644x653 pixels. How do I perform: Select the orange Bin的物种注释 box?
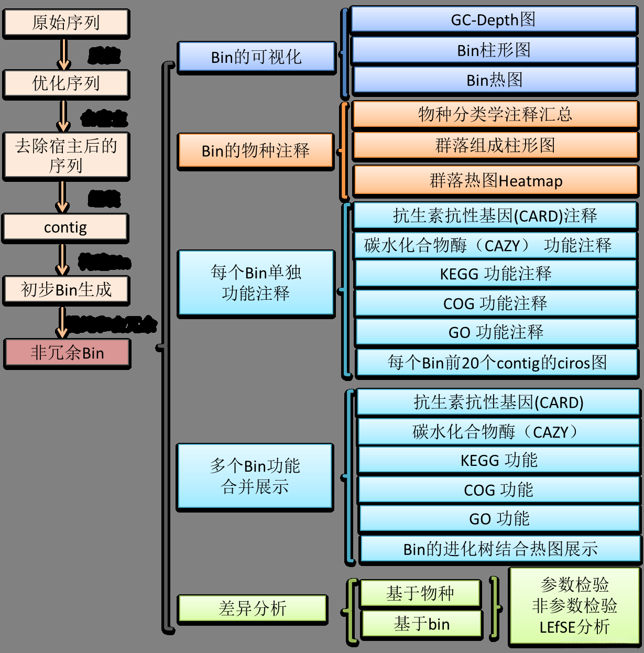pos(256,151)
